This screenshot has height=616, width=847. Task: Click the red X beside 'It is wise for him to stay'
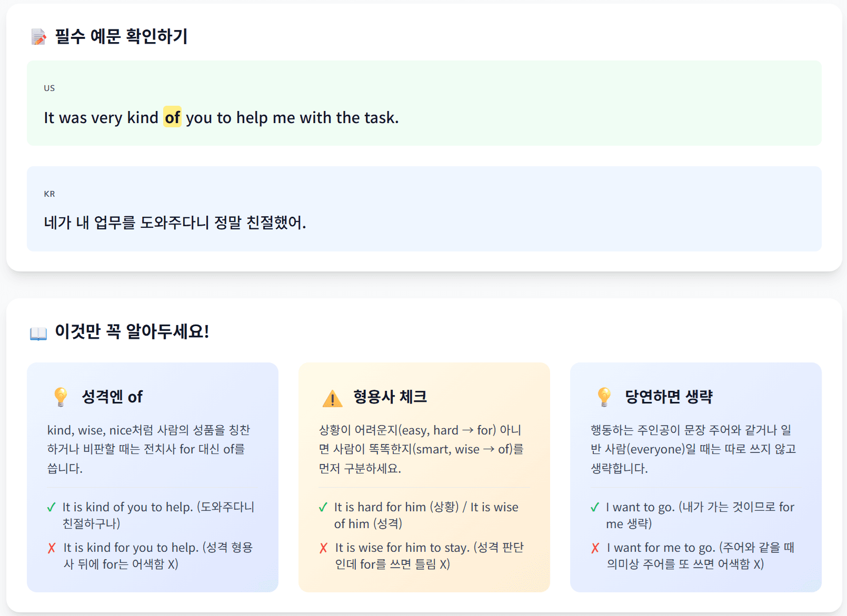coord(323,548)
